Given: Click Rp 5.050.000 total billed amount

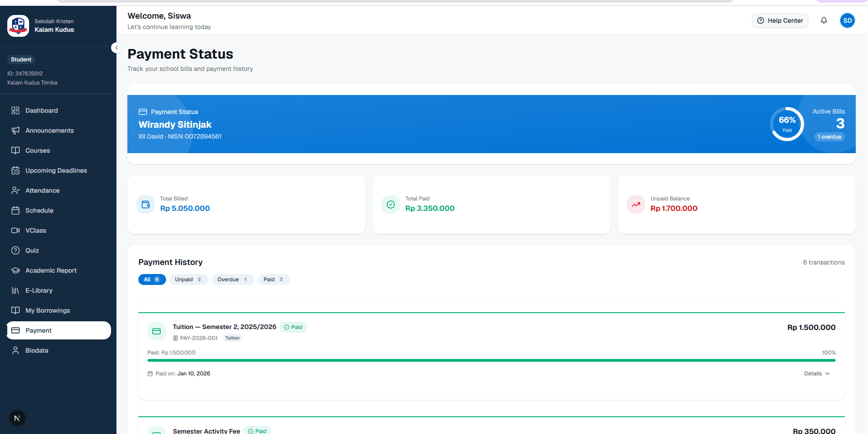Looking at the screenshot, I should (185, 209).
